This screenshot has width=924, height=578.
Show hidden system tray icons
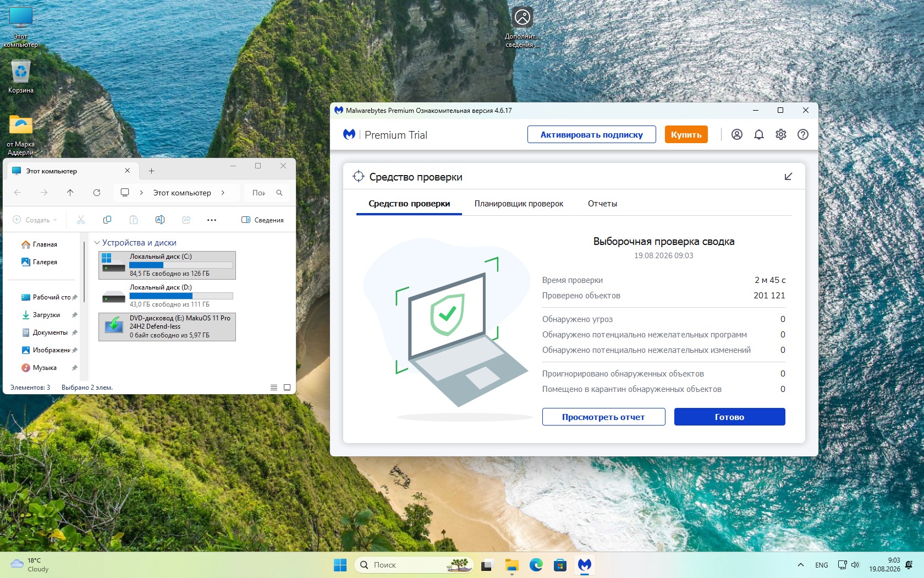[801, 565]
